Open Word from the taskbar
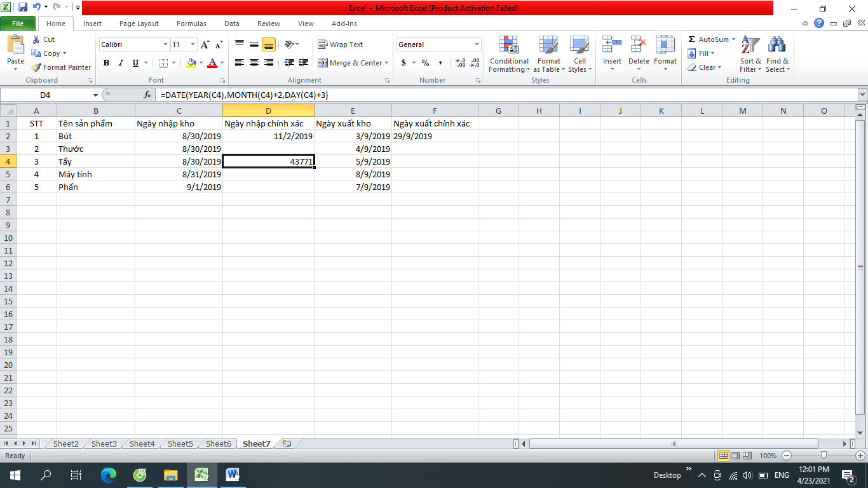 [x=233, y=475]
